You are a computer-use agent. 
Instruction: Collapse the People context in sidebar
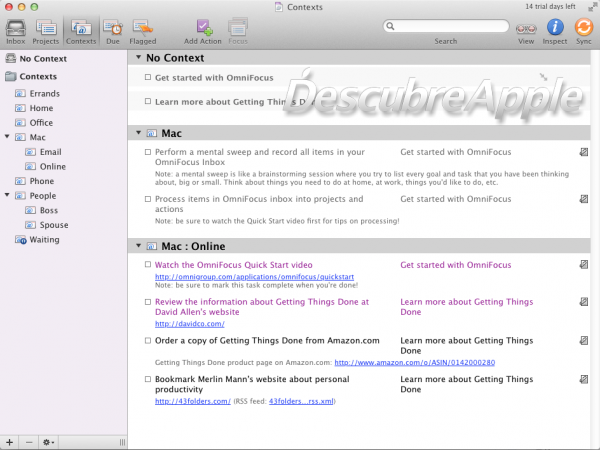7,195
